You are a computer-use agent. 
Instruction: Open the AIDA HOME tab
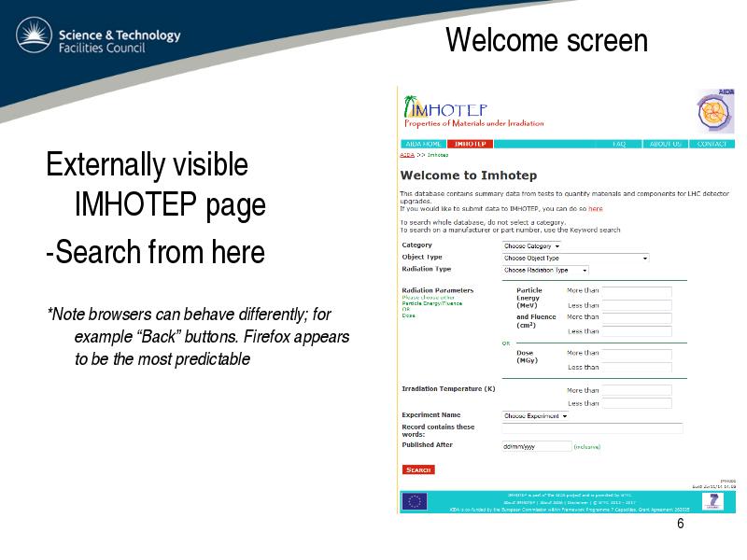point(423,144)
